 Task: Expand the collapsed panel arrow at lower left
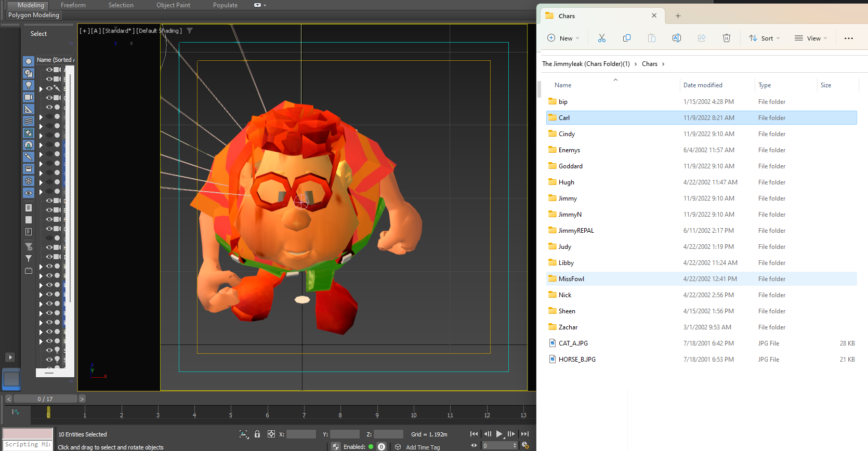[x=10, y=357]
